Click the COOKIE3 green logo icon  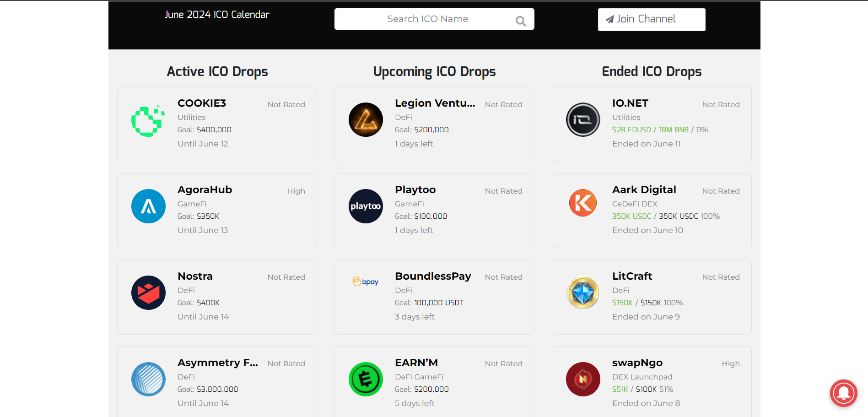click(148, 121)
